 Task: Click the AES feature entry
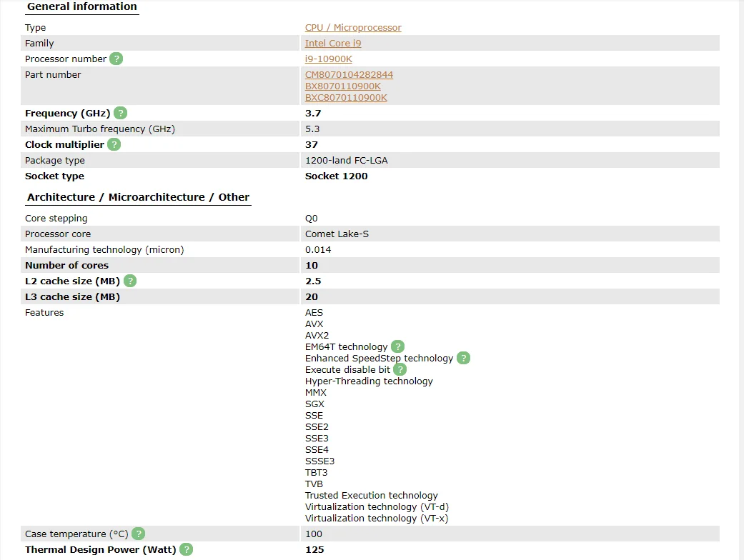314,312
